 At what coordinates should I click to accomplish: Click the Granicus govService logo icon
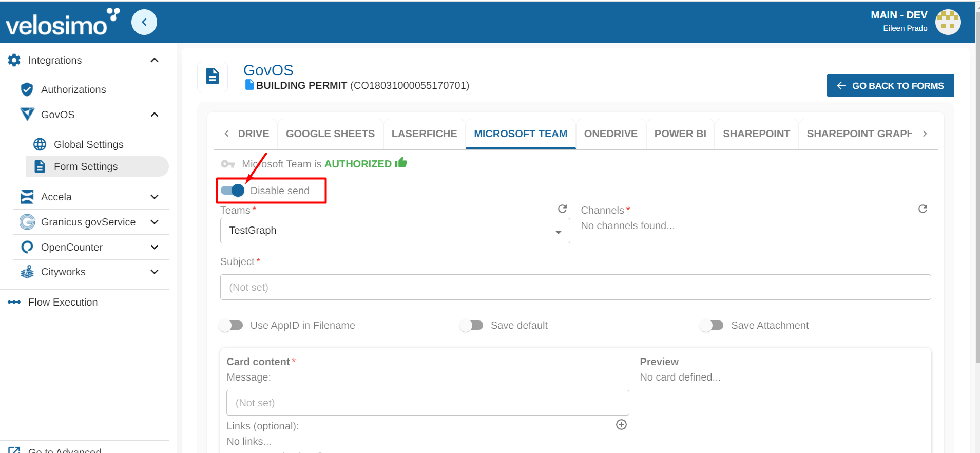[x=27, y=222]
